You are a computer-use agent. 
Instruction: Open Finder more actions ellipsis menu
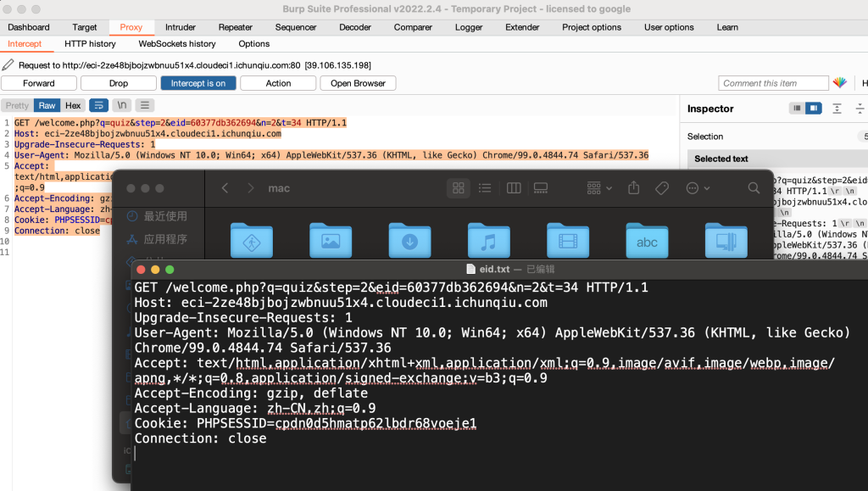tap(698, 188)
